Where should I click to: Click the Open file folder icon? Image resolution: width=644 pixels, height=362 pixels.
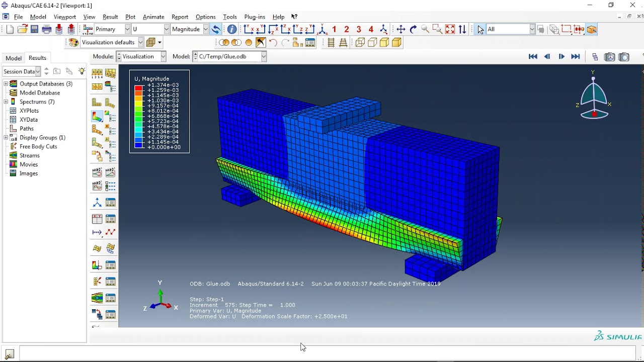[22, 29]
